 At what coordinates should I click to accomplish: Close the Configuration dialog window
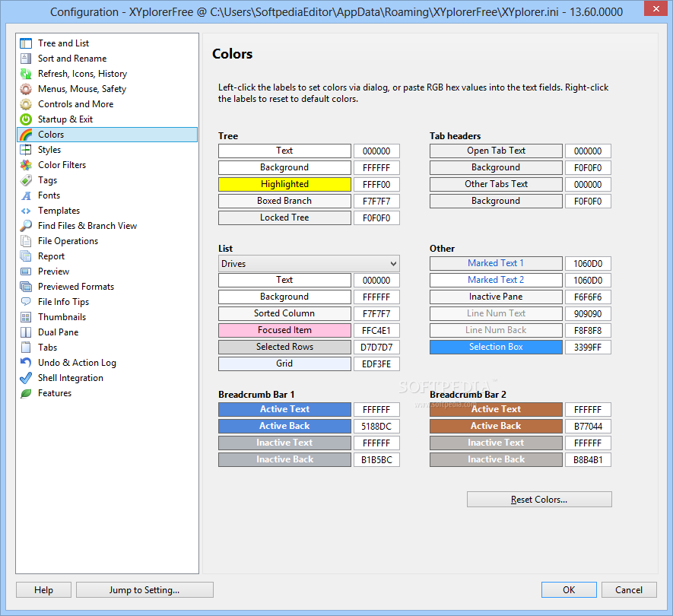(656, 8)
